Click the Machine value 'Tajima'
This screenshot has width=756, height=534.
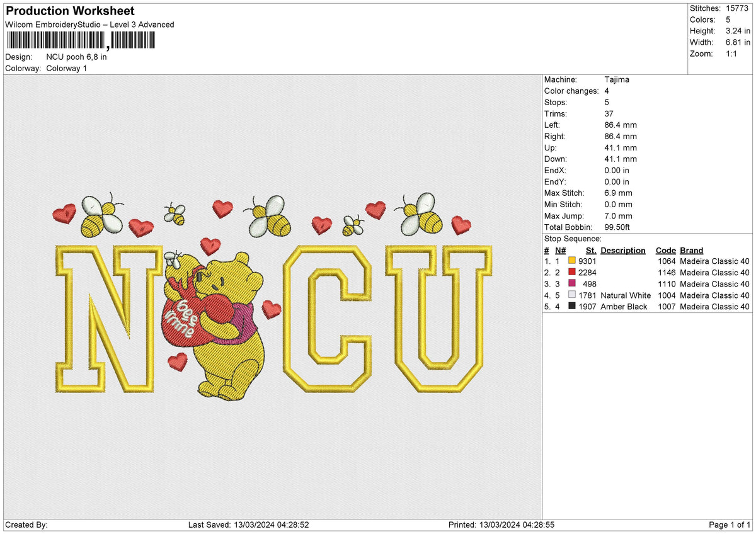(x=617, y=79)
